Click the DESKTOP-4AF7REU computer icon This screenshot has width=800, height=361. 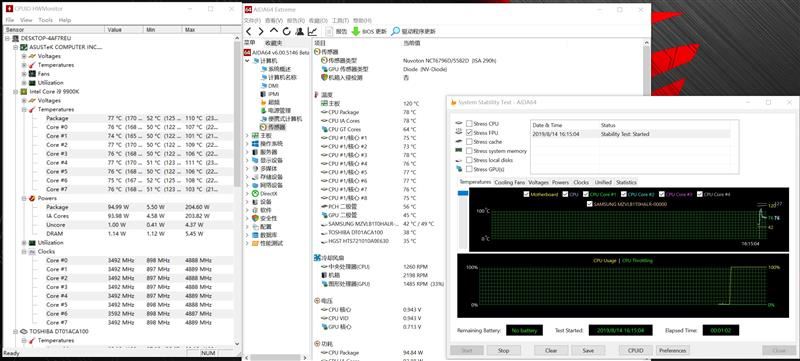click(x=15, y=38)
